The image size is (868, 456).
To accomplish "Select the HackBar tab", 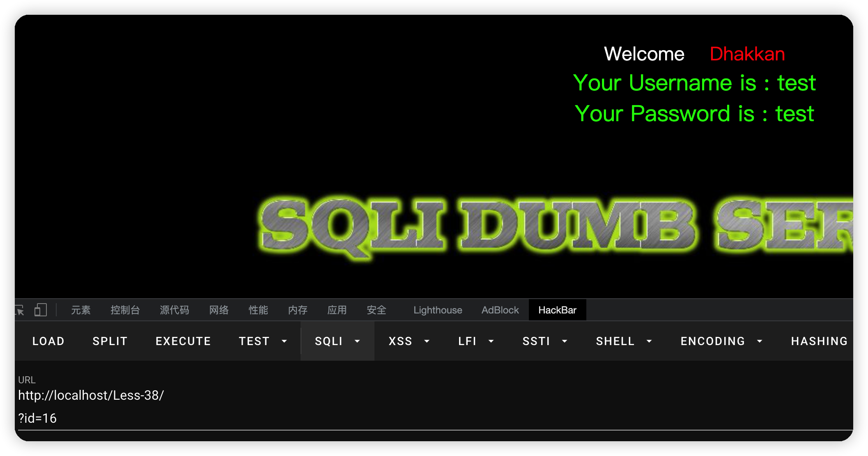I will 557,310.
